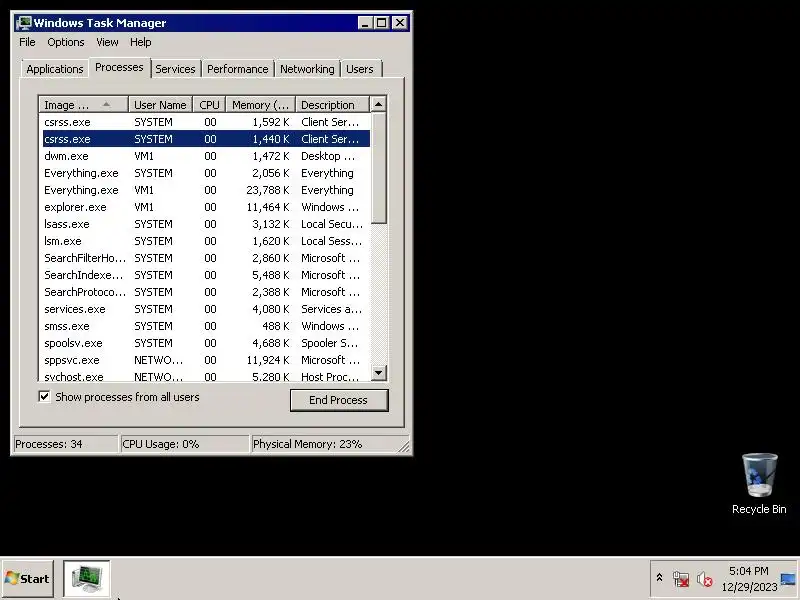800x600 pixels.
Task: Click the 23,788 K memory value
Action: pos(268,190)
